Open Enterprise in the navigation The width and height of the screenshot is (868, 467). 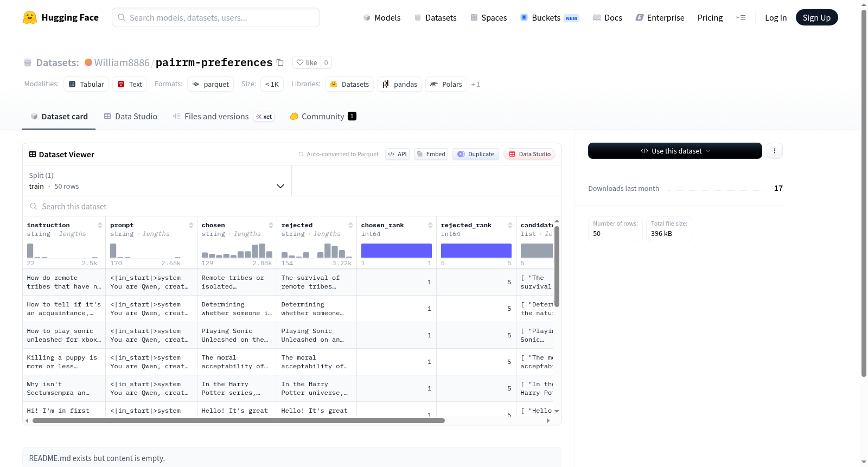[660, 17]
